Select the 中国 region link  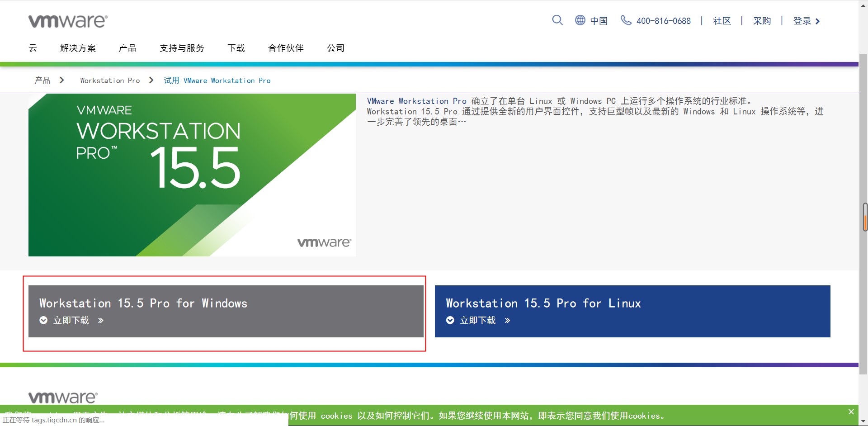click(599, 21)
